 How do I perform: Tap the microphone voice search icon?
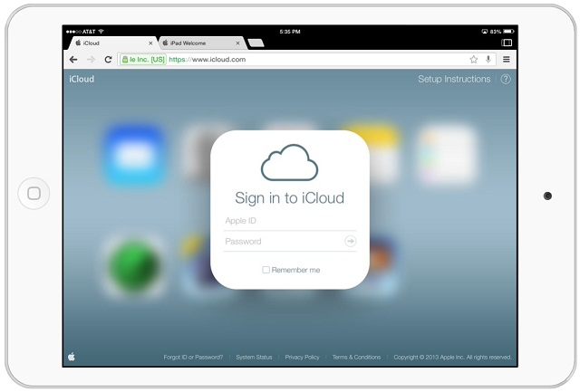click(x=488, y=59)
